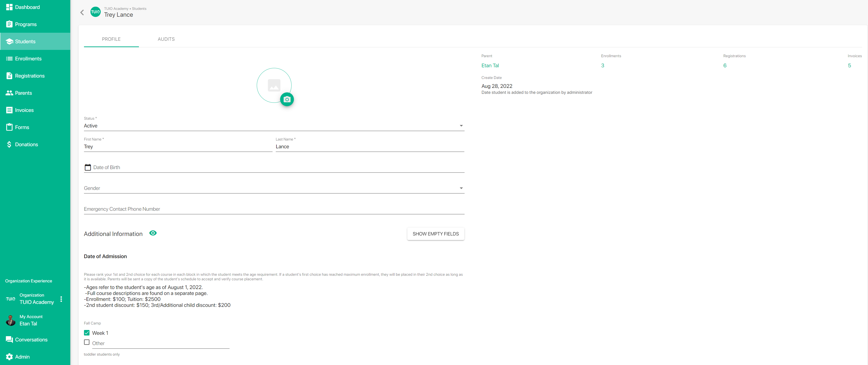
Task: Go to the Enrollments menu item
Action: [x=35, y=59]
